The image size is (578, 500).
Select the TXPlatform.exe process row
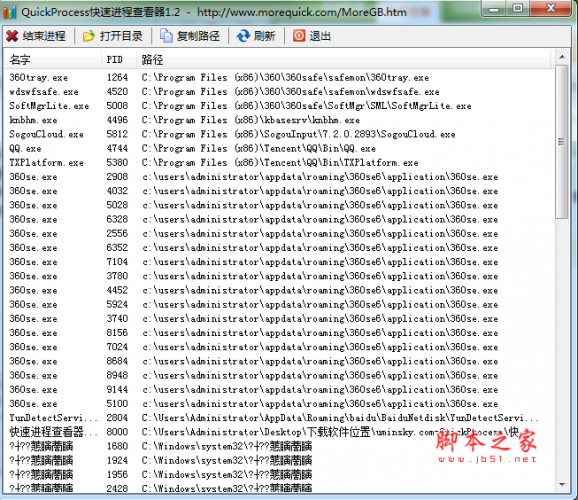point(279,163)
